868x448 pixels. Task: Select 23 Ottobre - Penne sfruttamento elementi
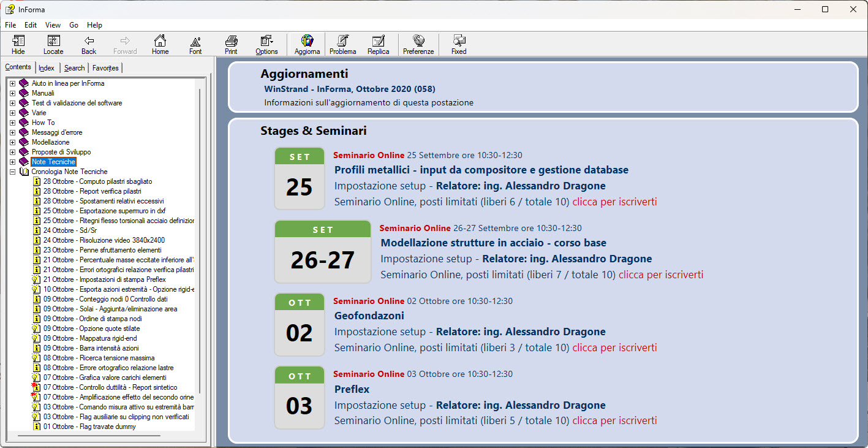point(102,250)
